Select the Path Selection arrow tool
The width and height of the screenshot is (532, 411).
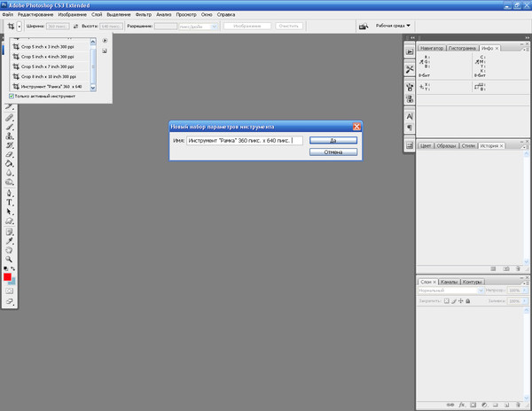click(x=9, y=212)
